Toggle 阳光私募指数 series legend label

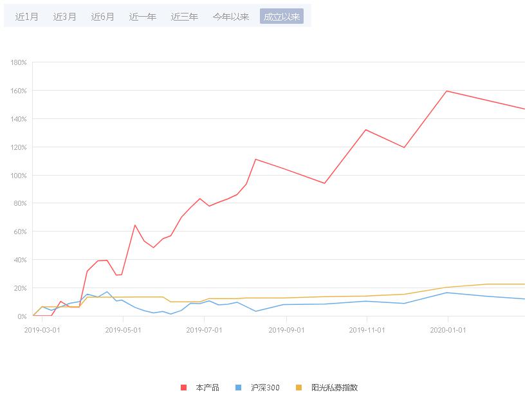[x=335, y=387]
